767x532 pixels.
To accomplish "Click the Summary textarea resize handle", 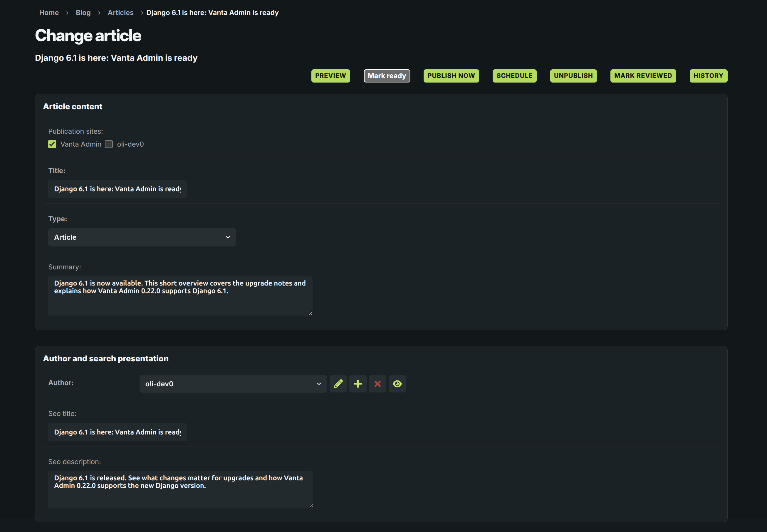I will [x=310, y=313].
